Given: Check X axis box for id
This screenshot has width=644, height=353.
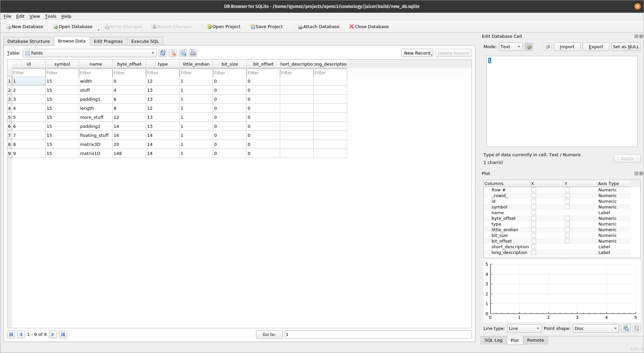Looking at the screenshot, I should [534, 201].
